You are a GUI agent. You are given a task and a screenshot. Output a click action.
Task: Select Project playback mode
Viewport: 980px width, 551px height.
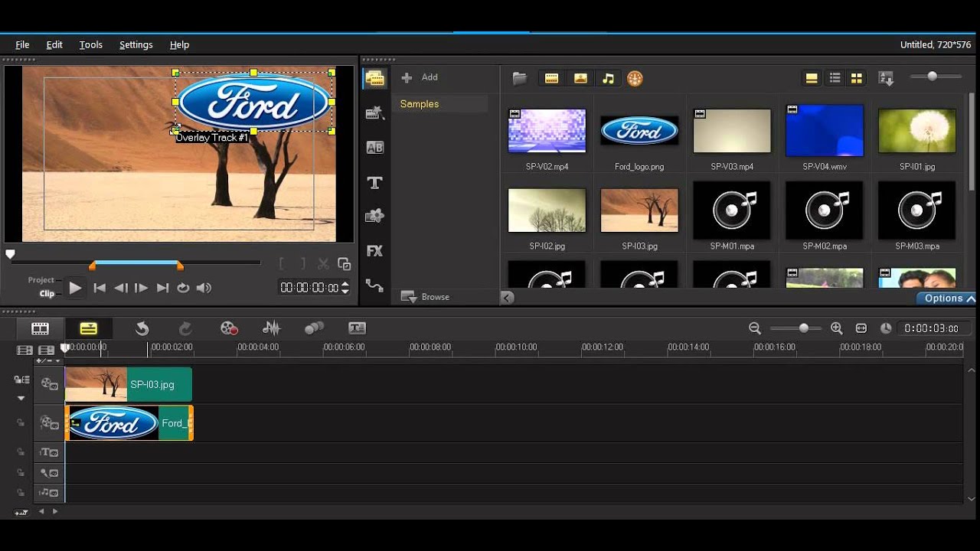tap(41, 280)
